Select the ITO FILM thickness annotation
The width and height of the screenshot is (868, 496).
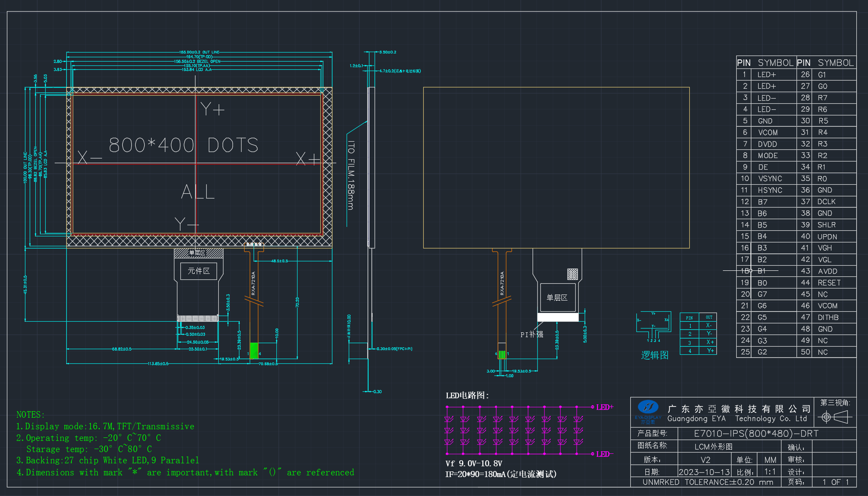coord(351,175)
